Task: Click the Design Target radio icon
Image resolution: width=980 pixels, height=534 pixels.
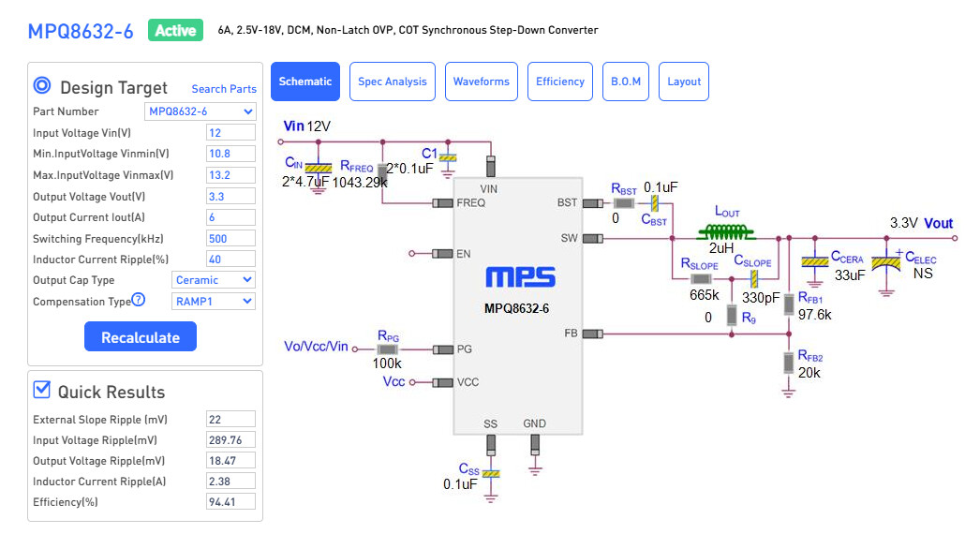Action: pos(42,86)
